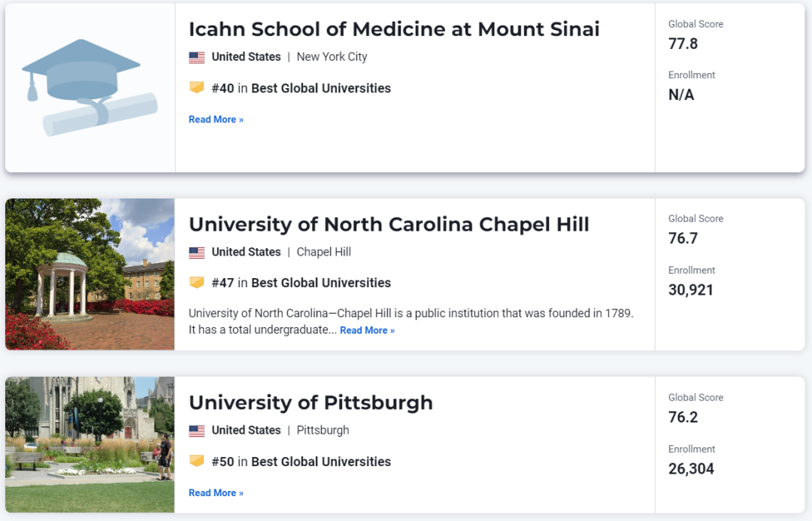Click #47 in Best Global Universities ranking
Viewport: 812px width, 521px height.
[301, 283]
